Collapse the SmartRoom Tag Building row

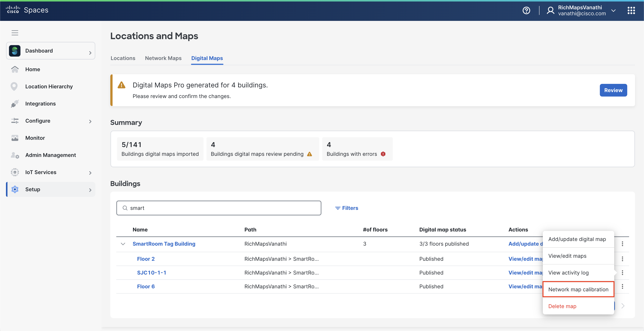[x=123, y=244]
